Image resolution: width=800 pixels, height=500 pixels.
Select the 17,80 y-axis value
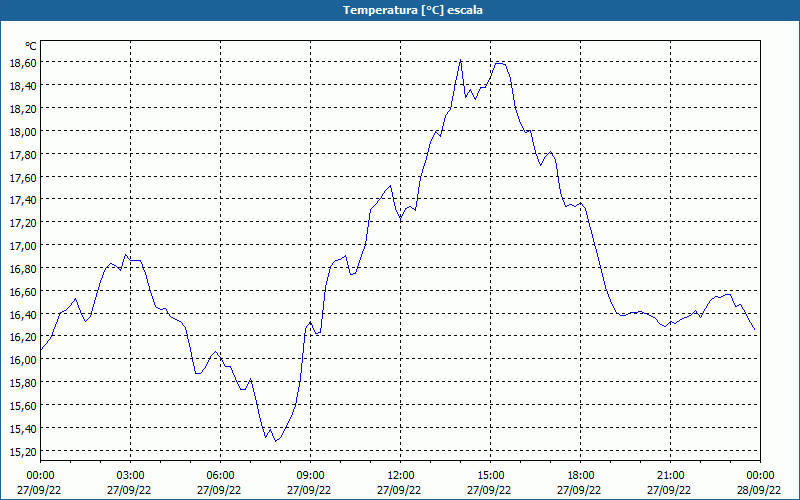click(x=23, y=155)
